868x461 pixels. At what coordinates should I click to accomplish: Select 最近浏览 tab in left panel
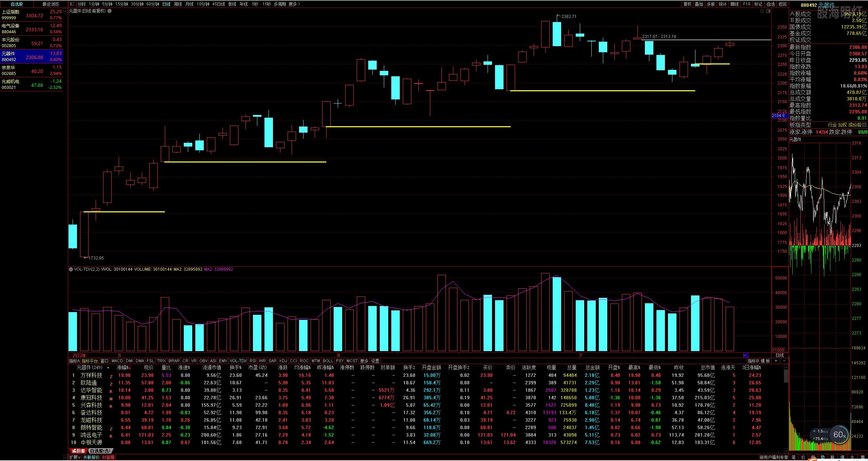click(x=51, y=4)
